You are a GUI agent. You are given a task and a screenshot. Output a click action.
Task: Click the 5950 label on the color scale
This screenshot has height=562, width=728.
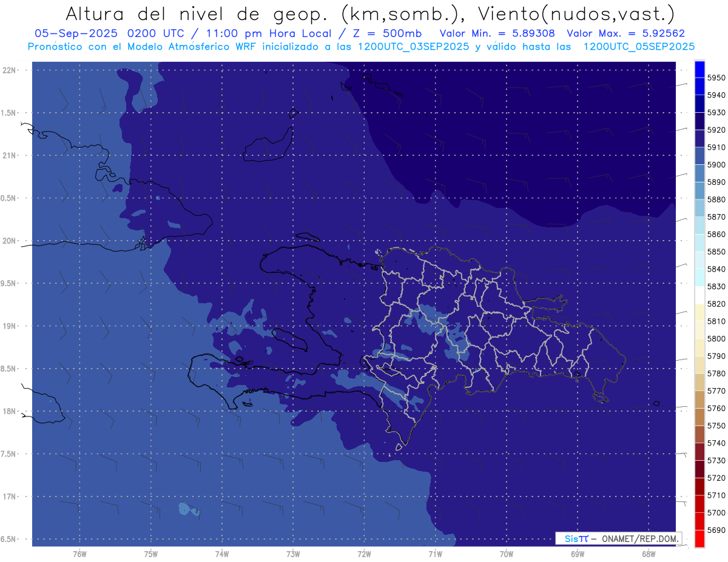(716, 78)
